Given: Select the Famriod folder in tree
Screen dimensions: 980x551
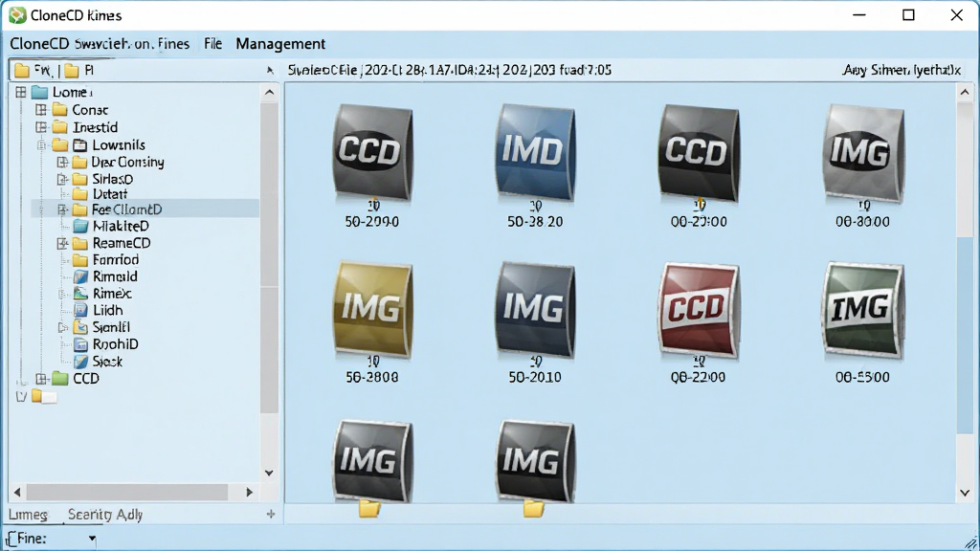Looking at the screenshot, I should click(116, 260).
